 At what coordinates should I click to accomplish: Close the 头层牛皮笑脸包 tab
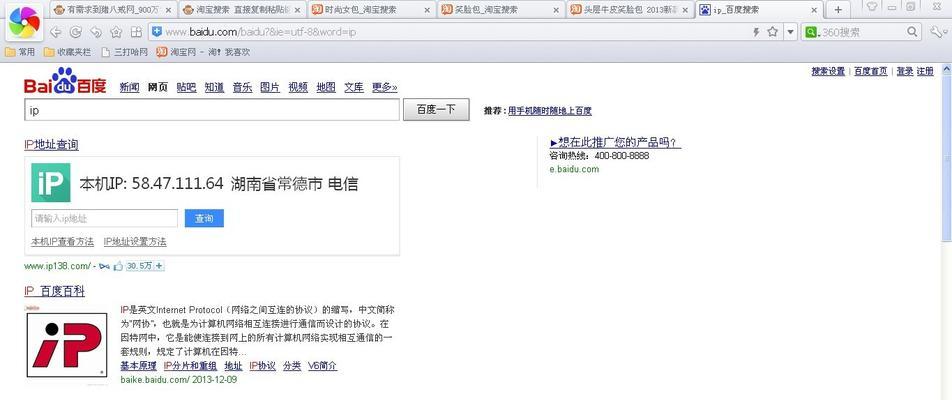tap(685, 10)
